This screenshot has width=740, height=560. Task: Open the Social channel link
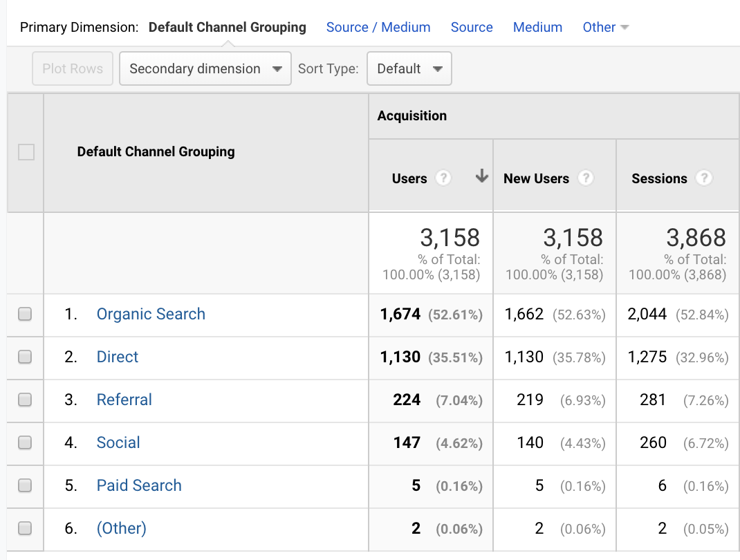click(118, 442)
